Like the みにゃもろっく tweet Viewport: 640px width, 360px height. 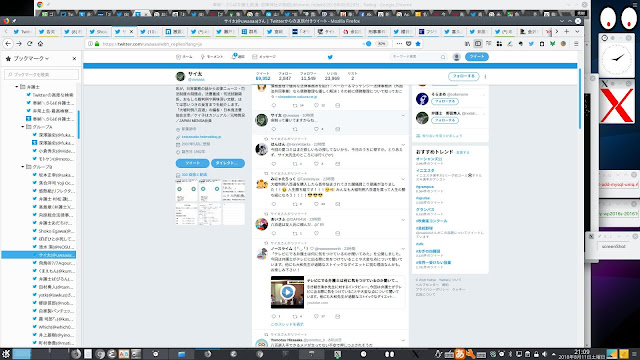[x=316, y=204]
